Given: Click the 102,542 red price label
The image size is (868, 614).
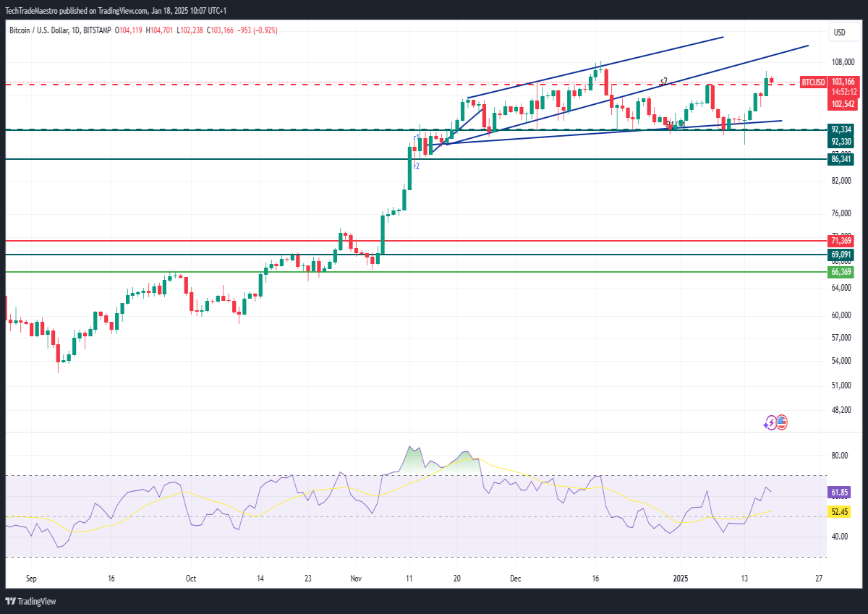Looking at the screenshot, I should tap(843, 104).
